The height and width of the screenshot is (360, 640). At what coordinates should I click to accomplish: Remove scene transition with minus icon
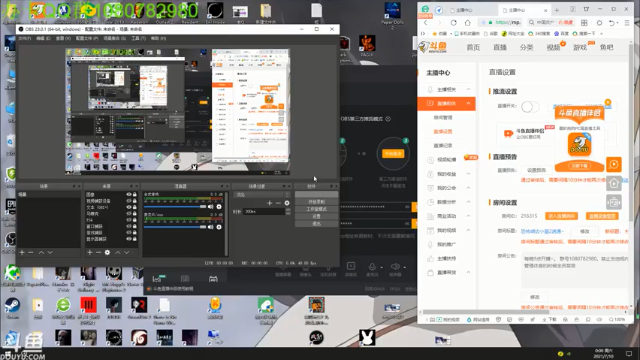278,203
